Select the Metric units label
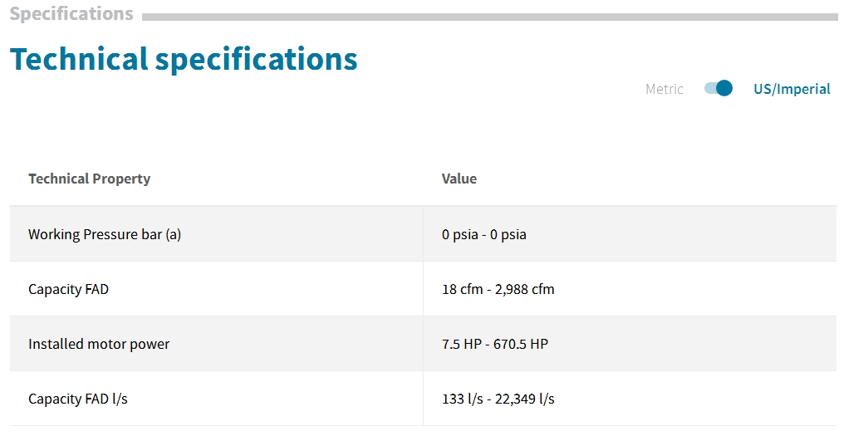 point(664,89)
